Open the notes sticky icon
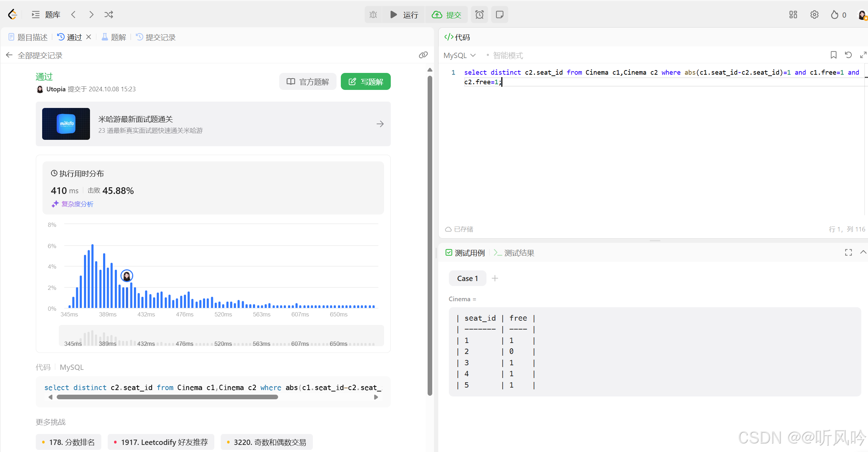The image size is (868, 452). (x=500, y=15)
